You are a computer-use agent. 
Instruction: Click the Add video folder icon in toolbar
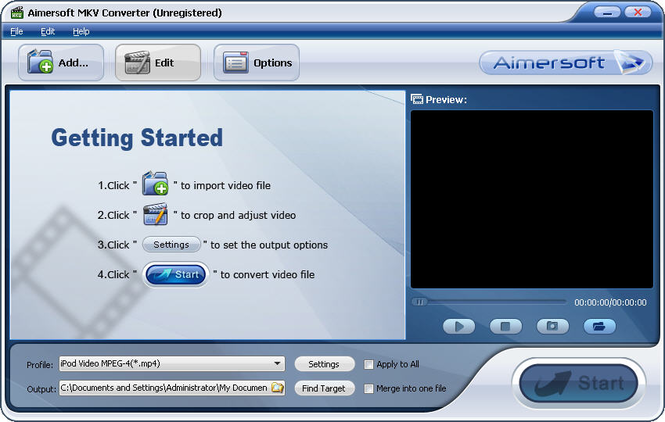[x=40, y=62]
